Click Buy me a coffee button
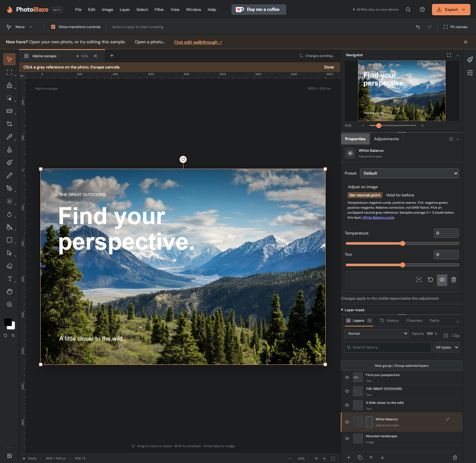The width and height of the screenshot is (476, 463). tap(259, 10)
